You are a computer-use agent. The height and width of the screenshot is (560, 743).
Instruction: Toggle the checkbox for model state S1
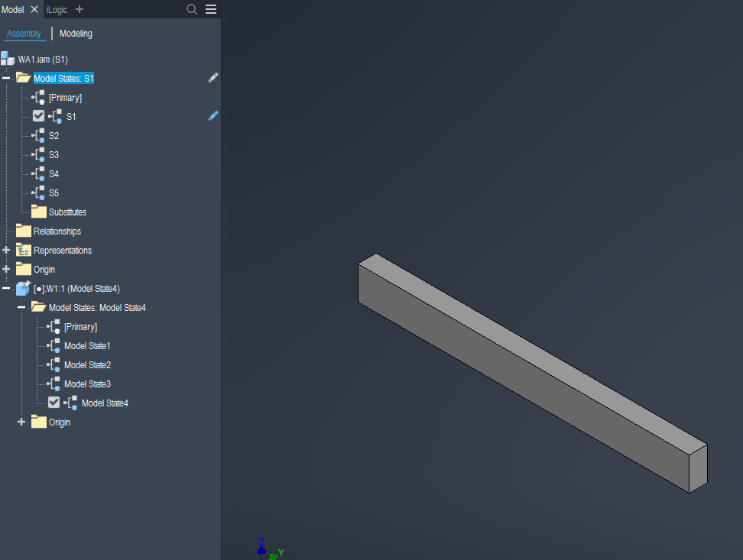pyautogui.click(x=38, y=116)
